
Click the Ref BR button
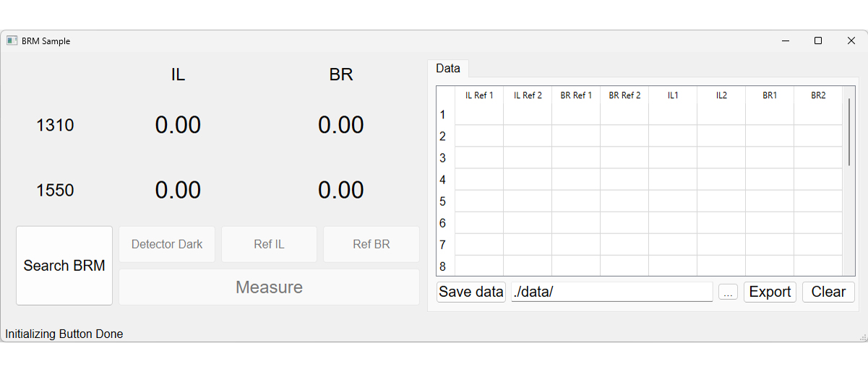(x=371, y=244)
